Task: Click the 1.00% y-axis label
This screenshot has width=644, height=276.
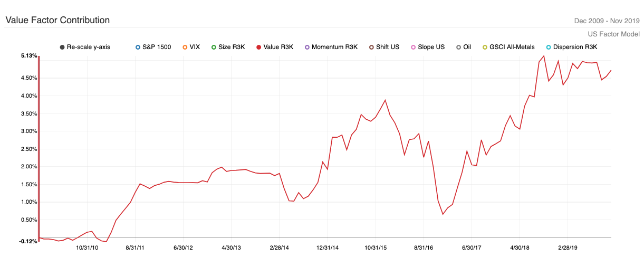Action: [x=30, y=202]
